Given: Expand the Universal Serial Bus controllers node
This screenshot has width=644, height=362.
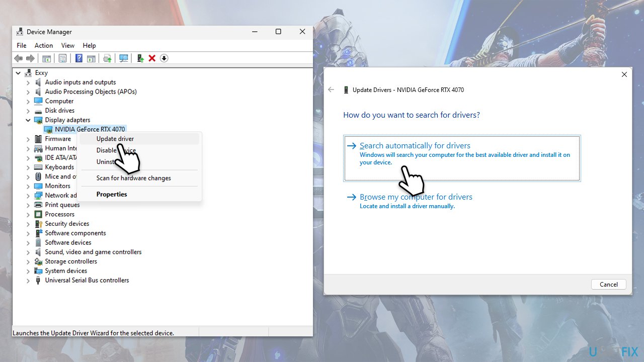Looking at the screenshot, I should pyautogui.click(x=29, y=281).
